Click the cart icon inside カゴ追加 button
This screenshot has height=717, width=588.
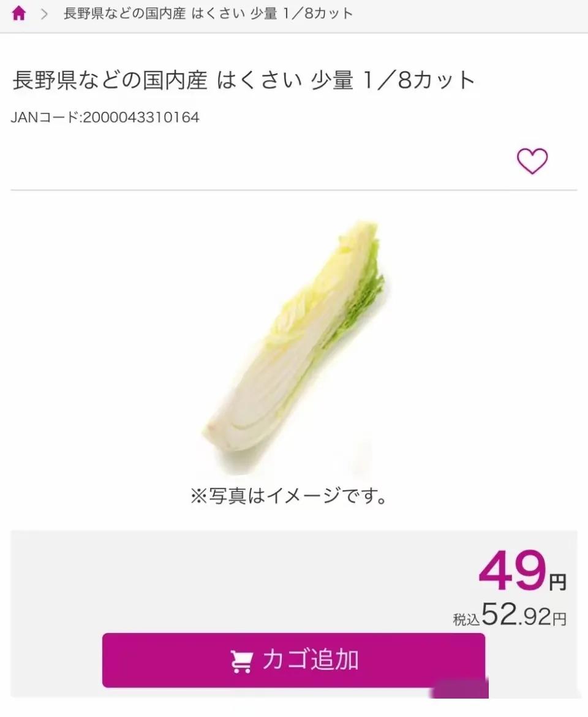coord(241,661)
